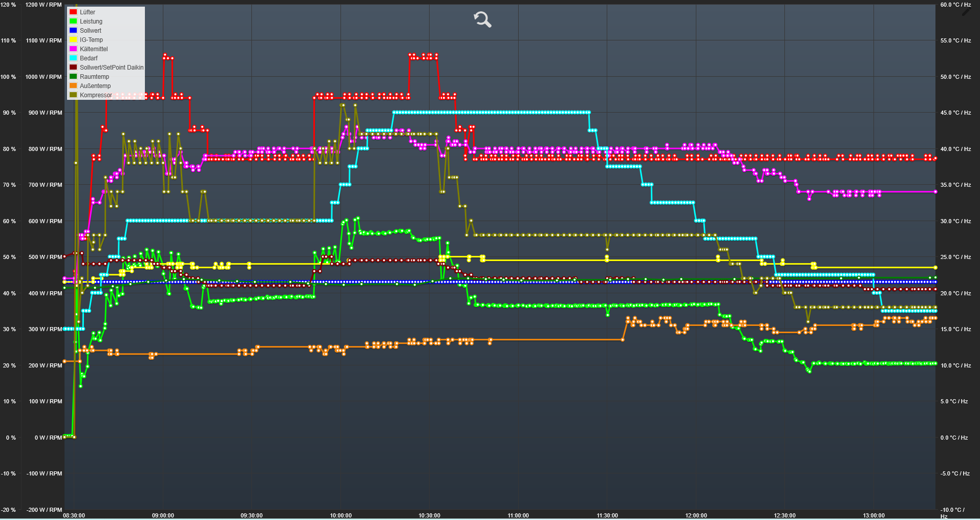Click the 60.0 °C / Hz axis label
This screenshot has width=980, height=520.
[955, 5]
